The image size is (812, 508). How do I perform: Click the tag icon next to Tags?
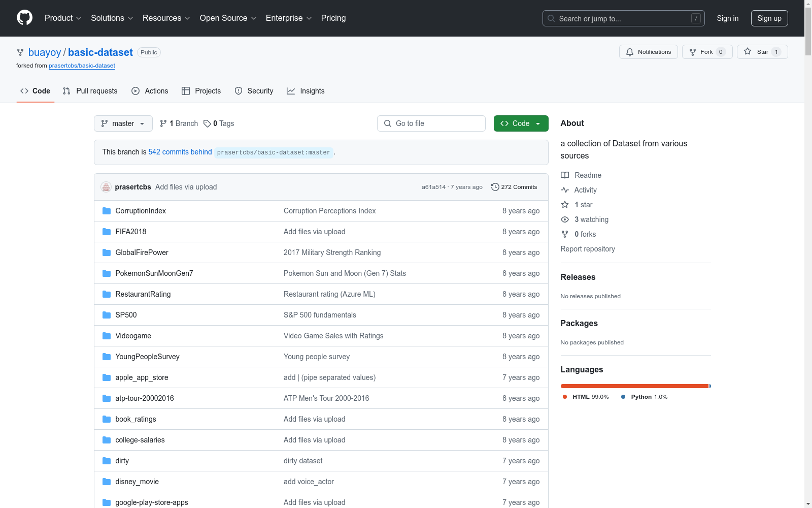(207, 123)
